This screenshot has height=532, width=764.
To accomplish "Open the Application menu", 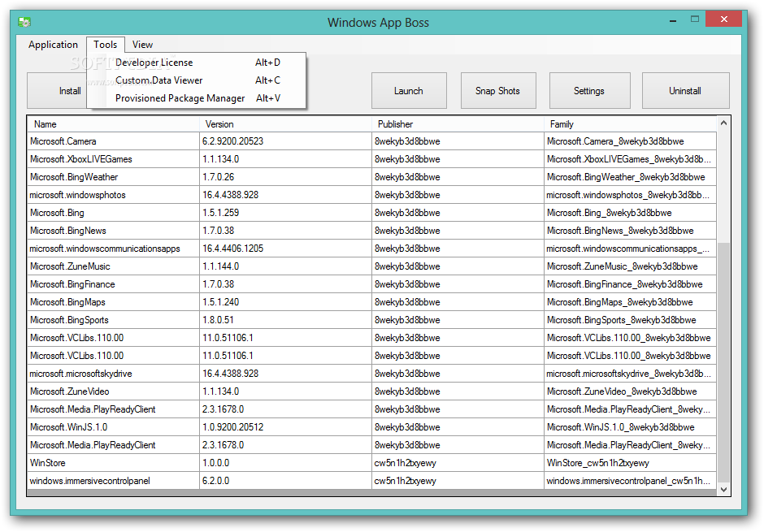I will click(x=53, y=45).
